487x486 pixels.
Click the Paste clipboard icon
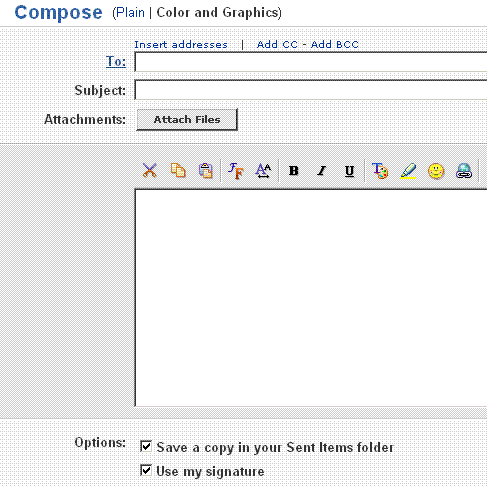pyautogui.click(x=206, y=171)
